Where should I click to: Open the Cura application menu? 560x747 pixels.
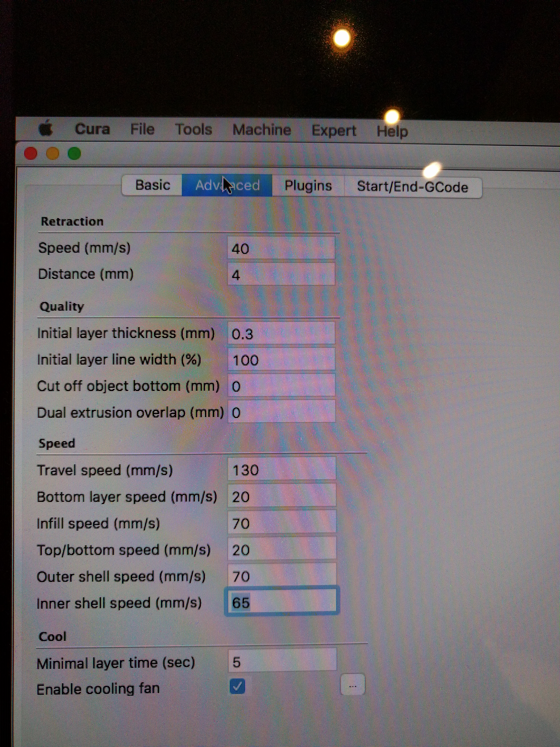click(x=92, y=129)
